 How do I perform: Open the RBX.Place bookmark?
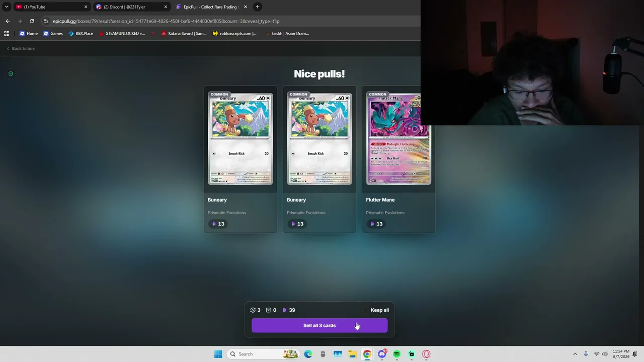tap(80, 34)
